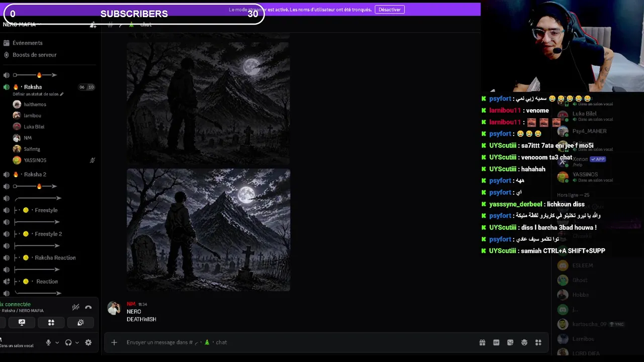The image size is (644, 362).
Task: Select user Saifmtg in voice channel list
Action: point(32,149)
